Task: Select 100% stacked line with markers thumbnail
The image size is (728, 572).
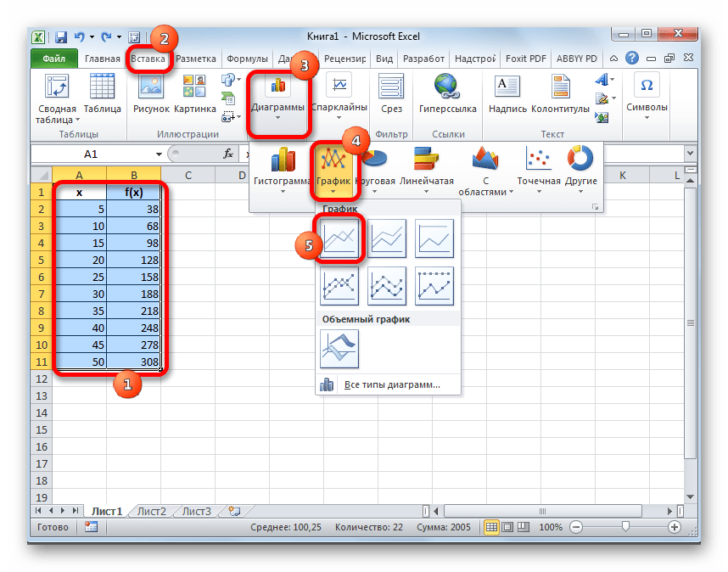Action: 434,286
